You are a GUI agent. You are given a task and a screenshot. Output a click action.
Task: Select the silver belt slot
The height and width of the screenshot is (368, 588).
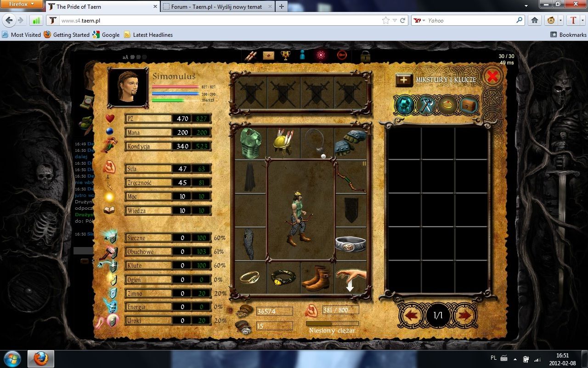pos(351,244)
